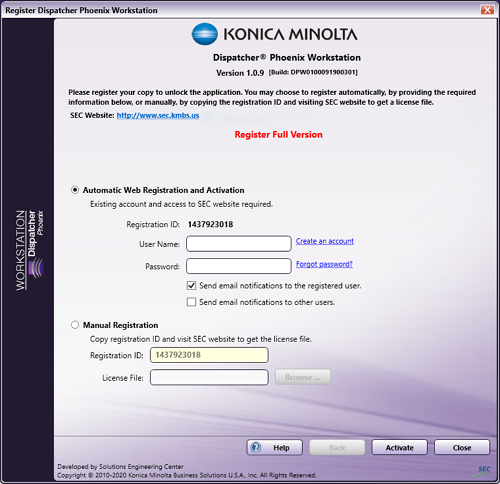Activate the product with Activate button

pyautogui.click(x=399, y=447)
